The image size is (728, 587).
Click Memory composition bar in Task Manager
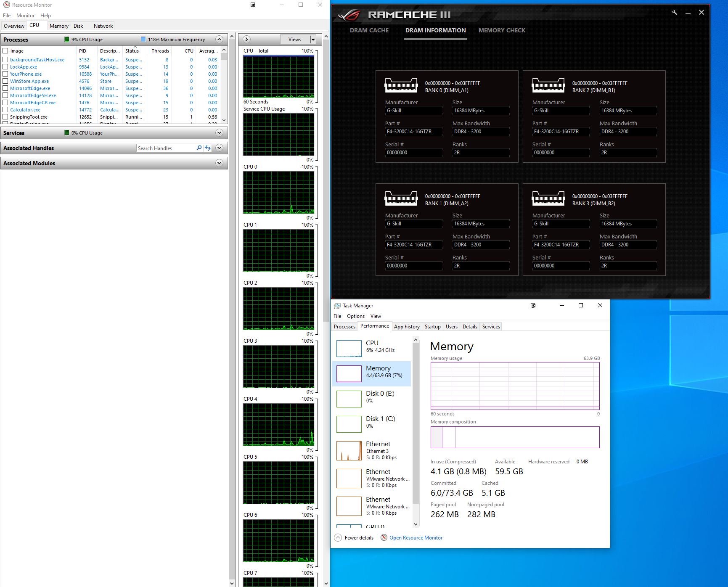tap(515, 437)
